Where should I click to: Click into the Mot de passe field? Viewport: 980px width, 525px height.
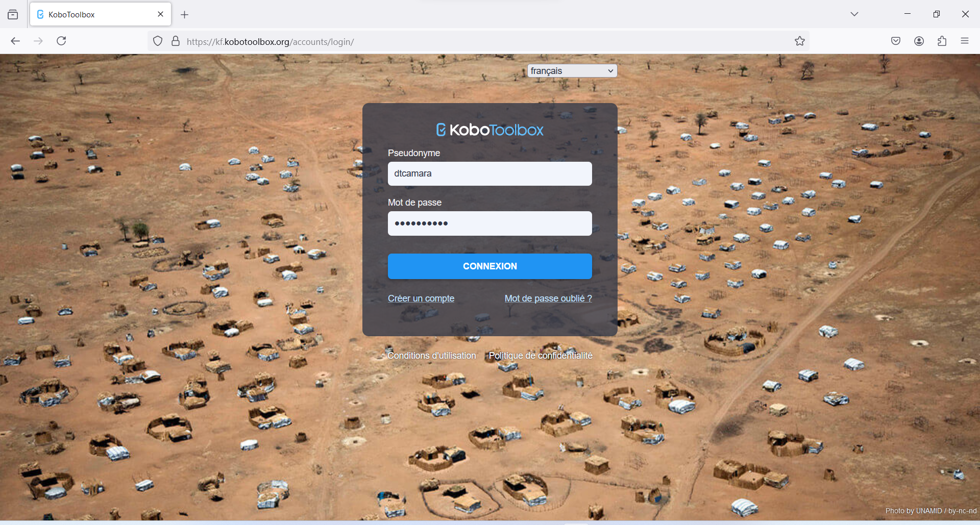tap(489, 223)
